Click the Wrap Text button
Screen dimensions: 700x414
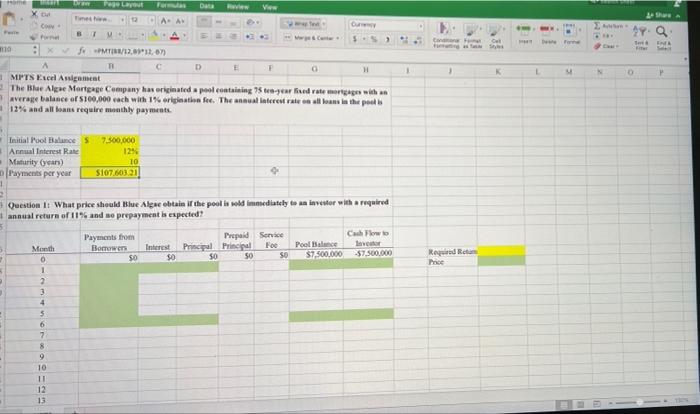click(x=304, y=24)
